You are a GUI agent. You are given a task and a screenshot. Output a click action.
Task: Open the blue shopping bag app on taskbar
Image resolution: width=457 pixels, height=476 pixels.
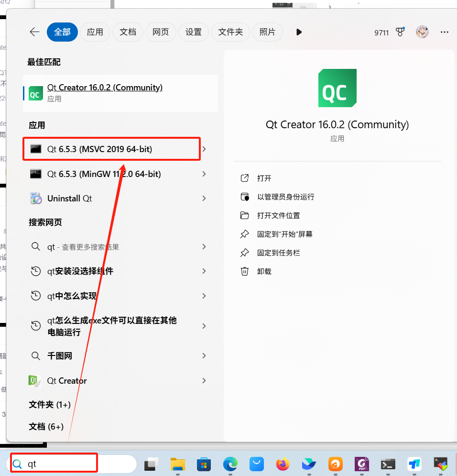point(257,464)
